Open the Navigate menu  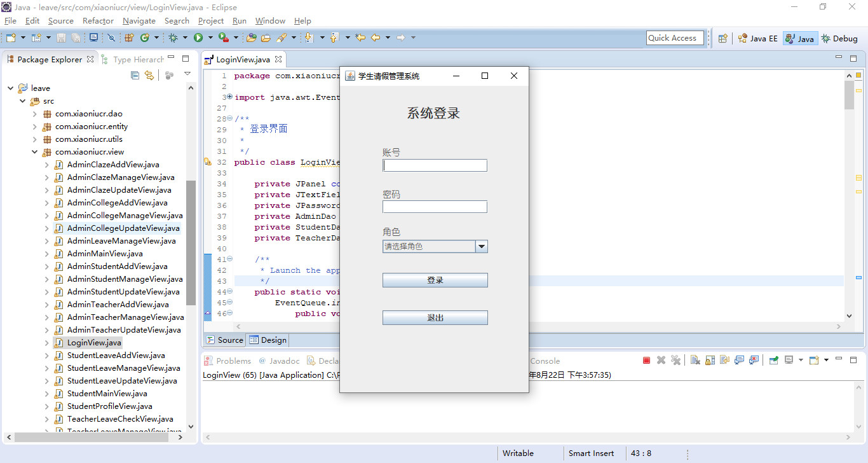pyautogui.click(x=139, y=21)
